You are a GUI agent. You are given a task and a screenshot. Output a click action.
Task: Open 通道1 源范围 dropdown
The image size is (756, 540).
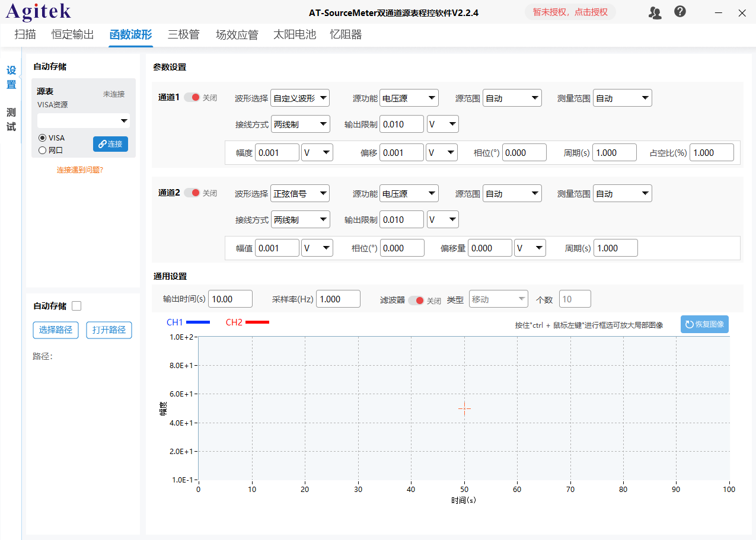(512, 98)
